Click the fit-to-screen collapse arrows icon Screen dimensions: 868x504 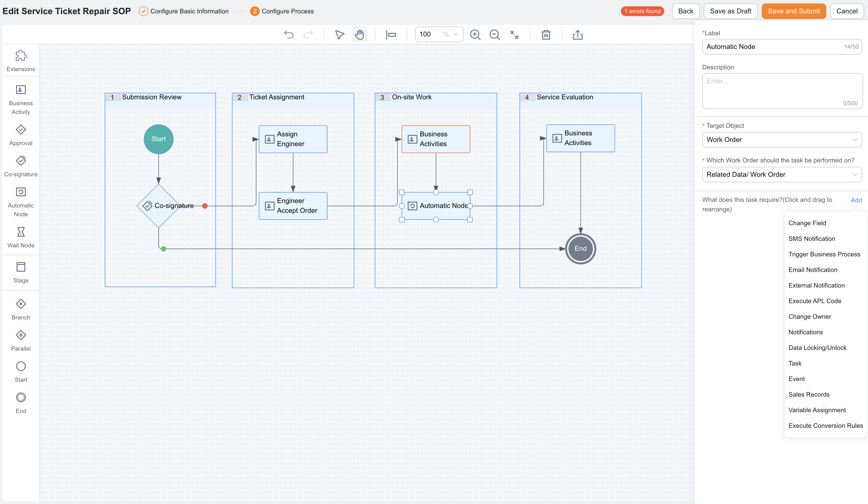[514, 34]
